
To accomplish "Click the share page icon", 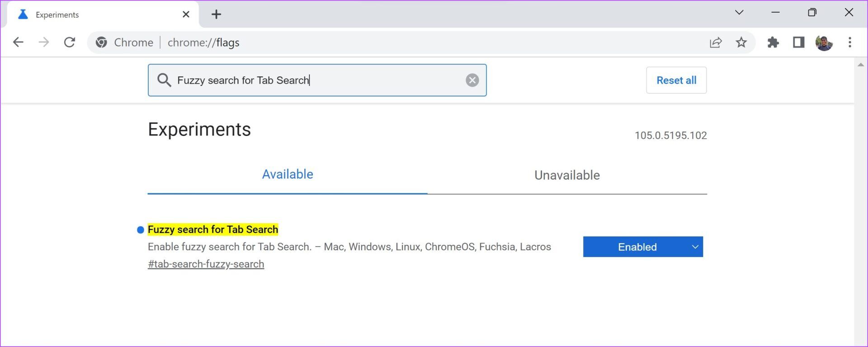I will point(716,42).
